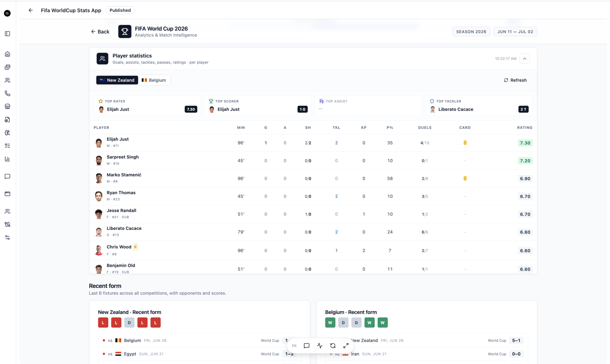Viewport: 610px width, 364px height.
Task: Click the Player statistics people icon
Action: click(x=102, y=59)
